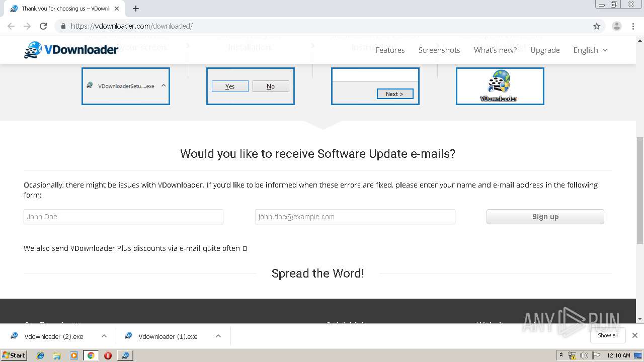Image resolution: width=644 pixels, height=362 pixels.
Task: Open the Chrome three-dot menu
Action: 633,26
